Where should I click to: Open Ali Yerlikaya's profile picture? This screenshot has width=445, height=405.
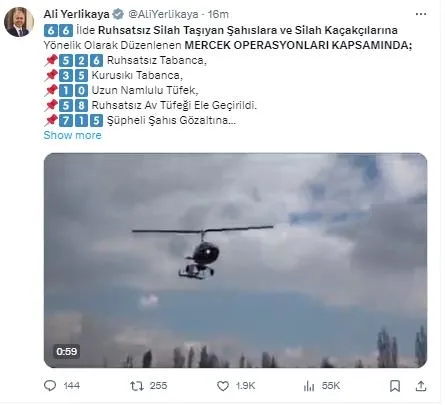tap(19, 22)
